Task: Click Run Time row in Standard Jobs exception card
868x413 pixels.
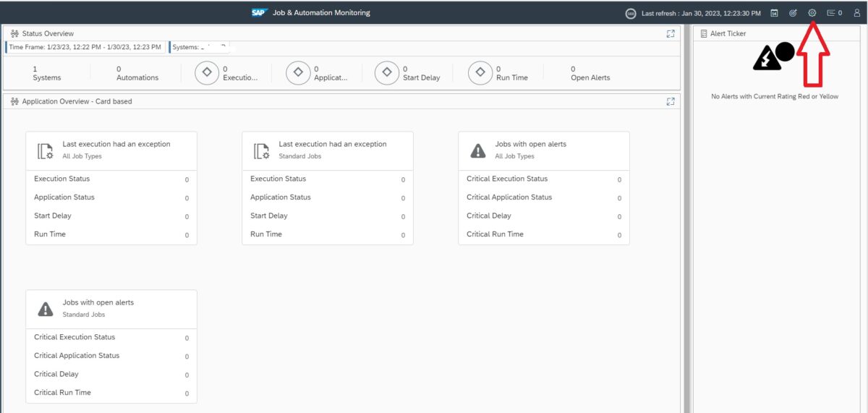Action: click(x=328, y=234)
